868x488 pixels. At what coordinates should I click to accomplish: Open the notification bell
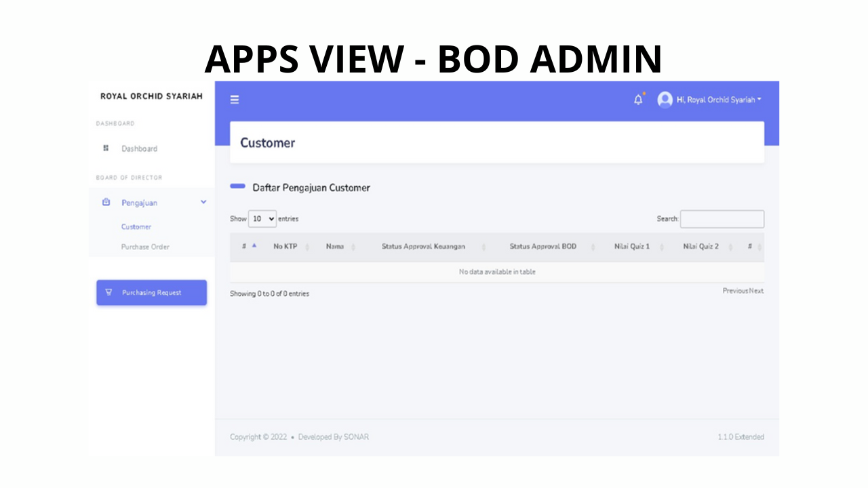638,100
